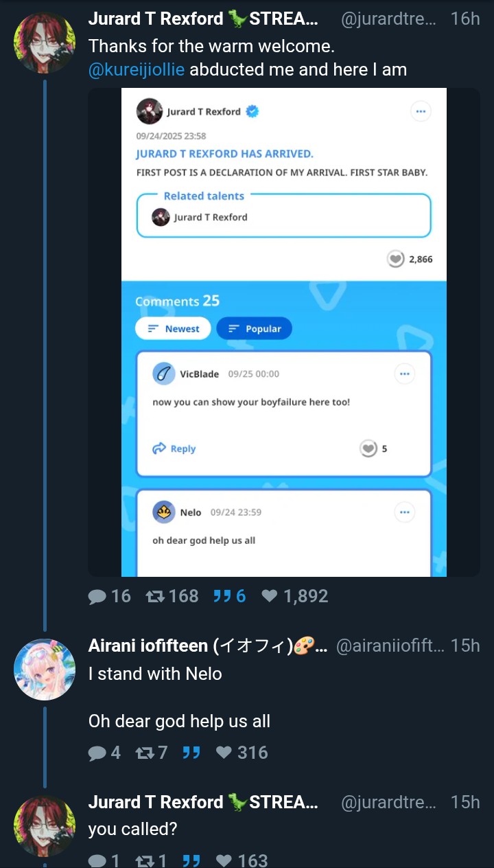Viewport: 494px width, 868px height.
Task: Reply to Airani's "I stand with Nelo" tweet
Action: [x=104, y=753]
